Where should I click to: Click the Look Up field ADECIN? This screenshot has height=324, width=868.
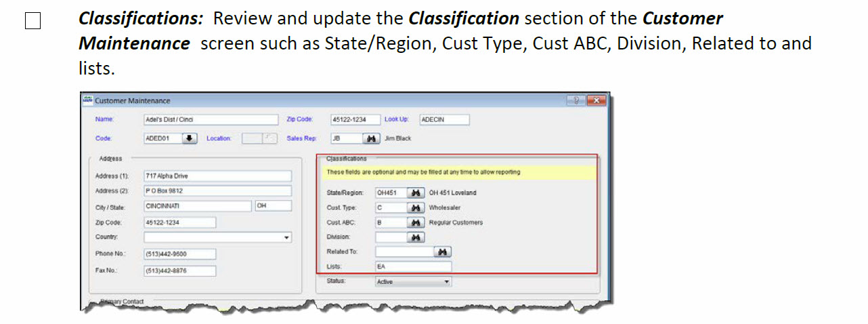click(444, 119)
